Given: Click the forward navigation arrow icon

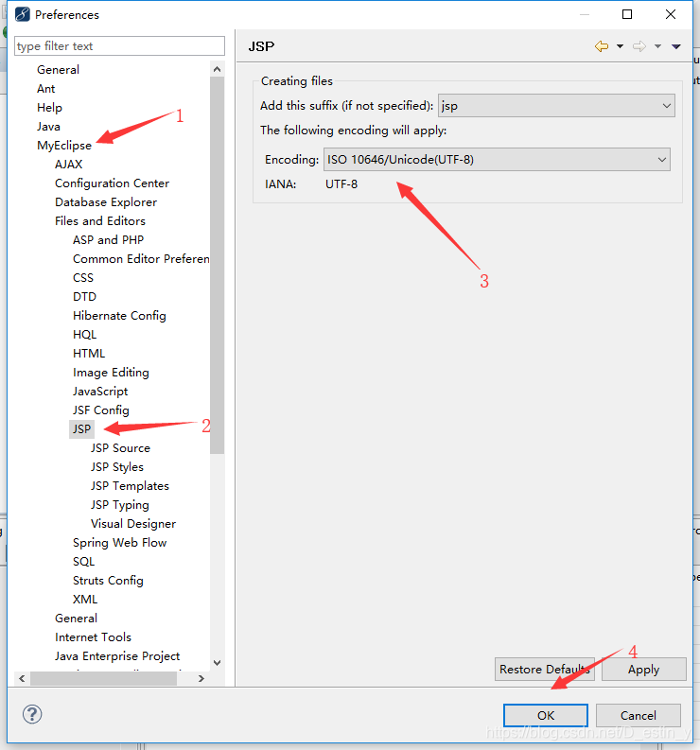Looking at the screenshot, I should coord(639,46).
